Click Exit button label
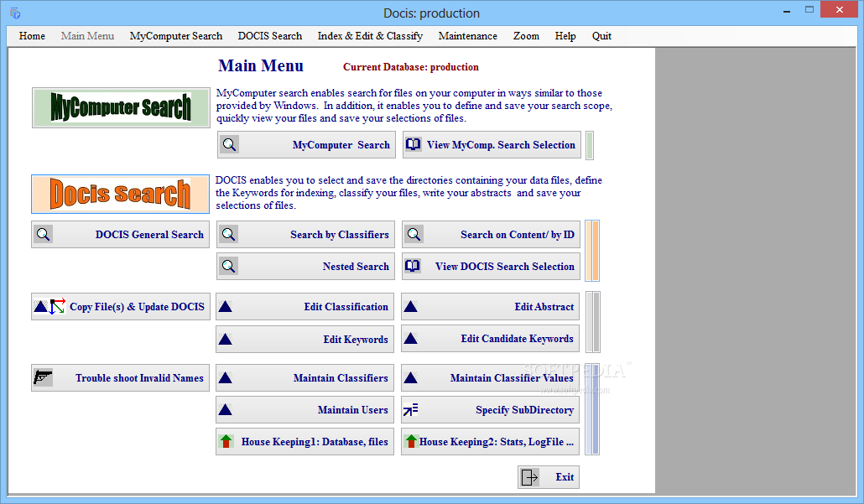The height and width of the screenshot is (504, 864). click(565, 477)
